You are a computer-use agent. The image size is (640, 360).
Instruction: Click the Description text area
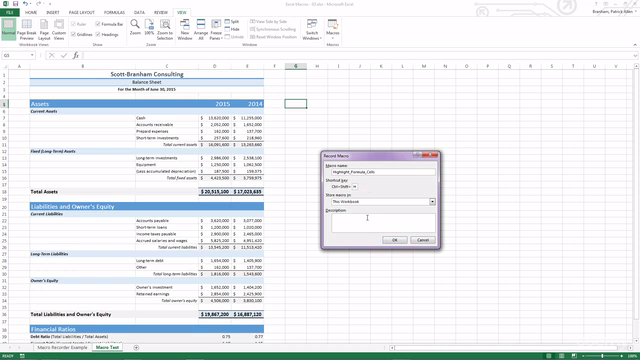coord(383,223)
